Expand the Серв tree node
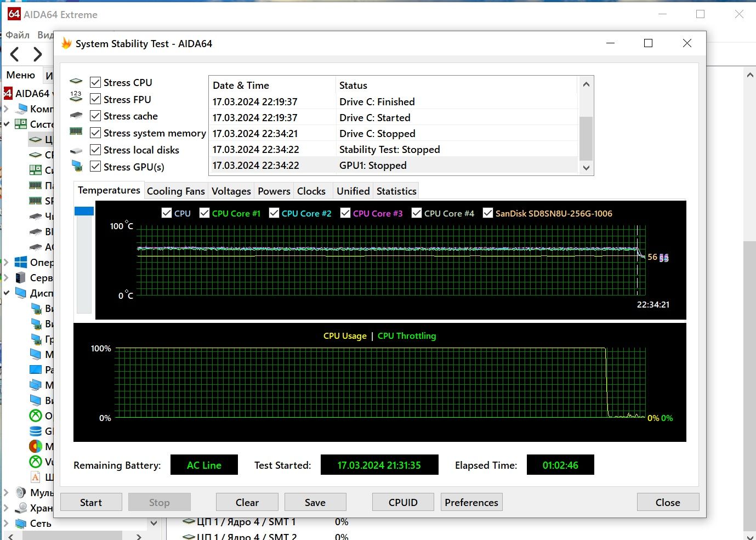The height and width of the screenshot is (540, 756). pos(6,277)
